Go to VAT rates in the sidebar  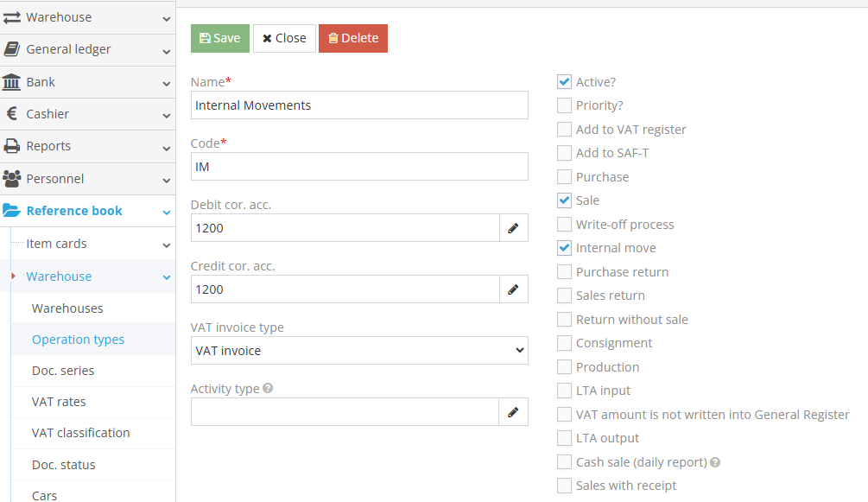(x=59, y=402)
